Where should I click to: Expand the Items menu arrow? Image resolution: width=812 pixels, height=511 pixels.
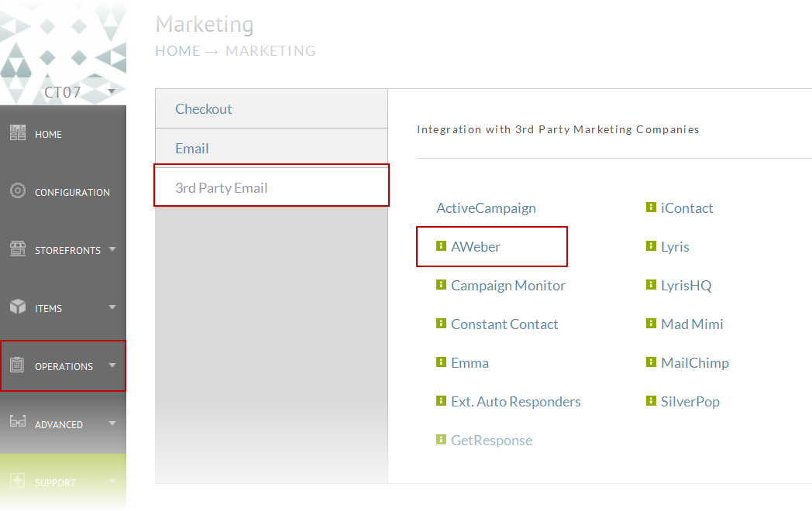point(112,307)
